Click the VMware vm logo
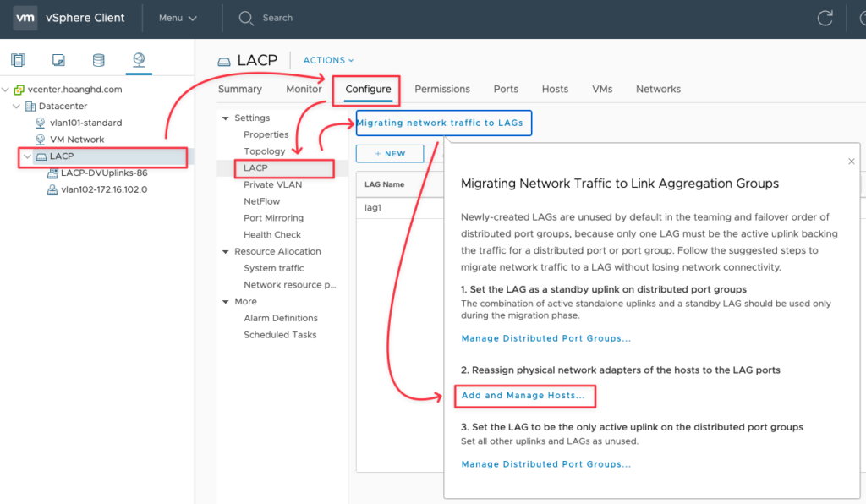Image resolution: width=866 pixels, height=504 pixels. [x=25, y=18]
